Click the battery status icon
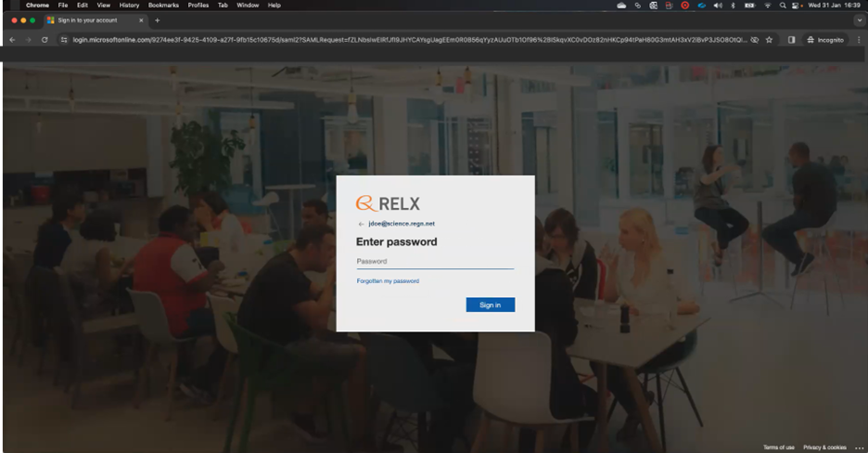This screenshot has height=453, width=868. (749, 5)
